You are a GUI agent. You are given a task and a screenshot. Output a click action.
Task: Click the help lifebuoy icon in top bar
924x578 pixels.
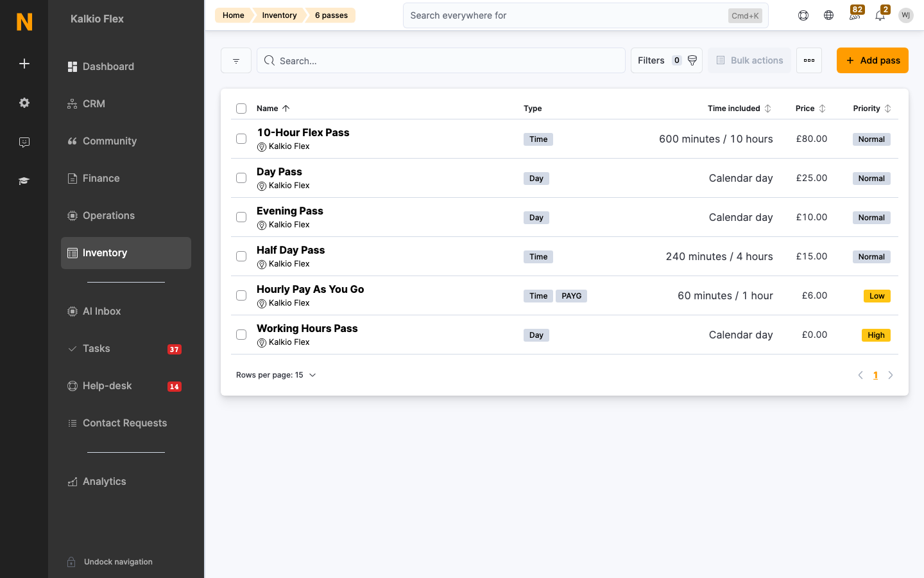(803, 15)
